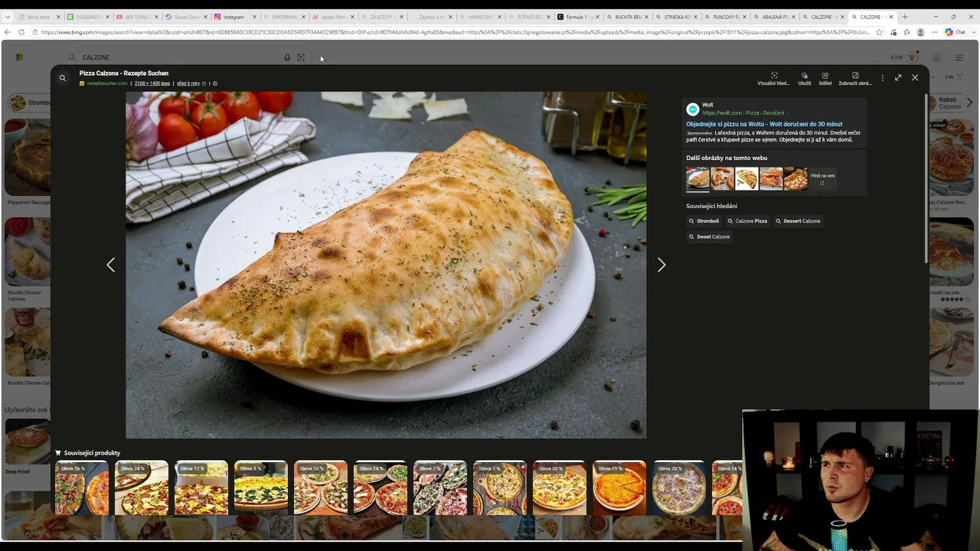This screenshot has width=980, height=551.
Task: Click the main calzone image
Action: [x=386, y=265]
